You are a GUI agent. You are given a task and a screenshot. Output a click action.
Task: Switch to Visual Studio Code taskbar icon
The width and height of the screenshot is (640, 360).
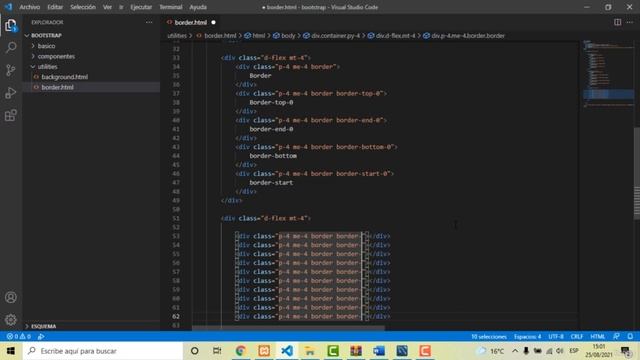287,351
